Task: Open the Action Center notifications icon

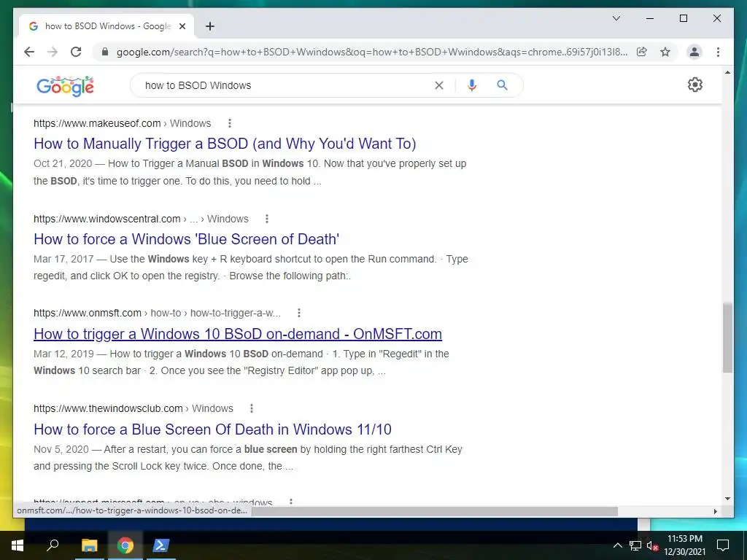Action: point(723,545)
